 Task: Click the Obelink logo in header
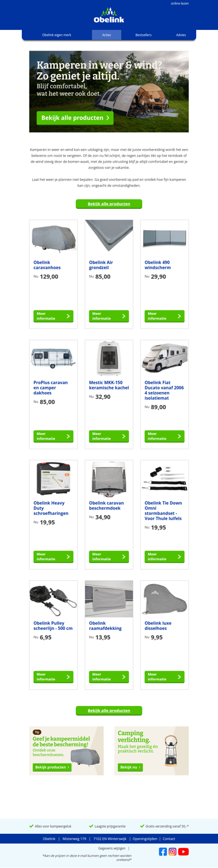tap(109, 16)
